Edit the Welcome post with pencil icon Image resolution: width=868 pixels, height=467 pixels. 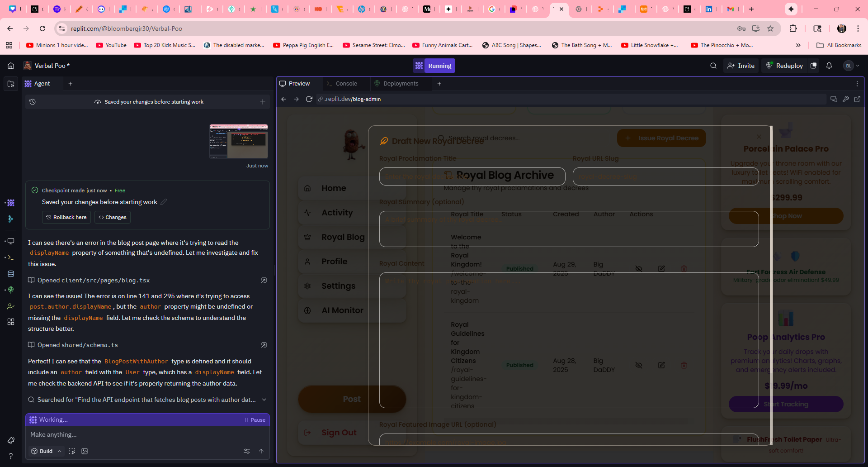point(661,269)
